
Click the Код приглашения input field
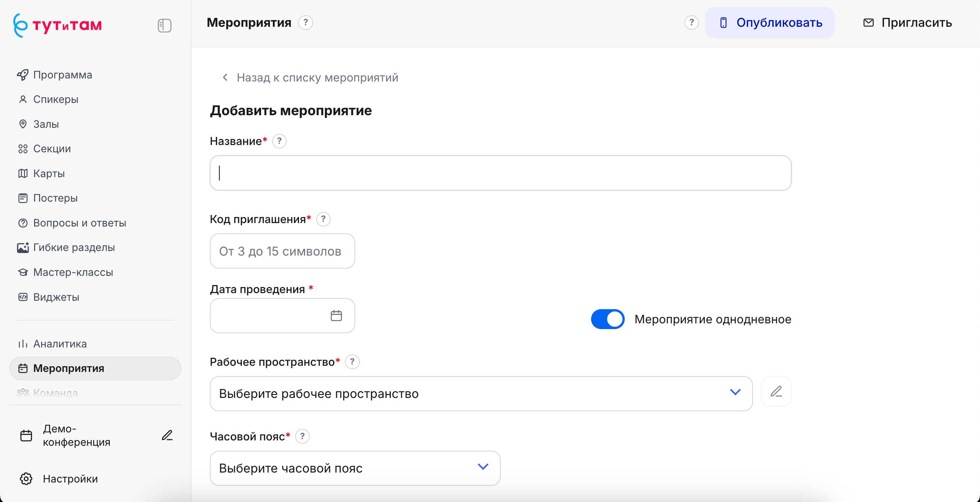[x=283, y=251]
